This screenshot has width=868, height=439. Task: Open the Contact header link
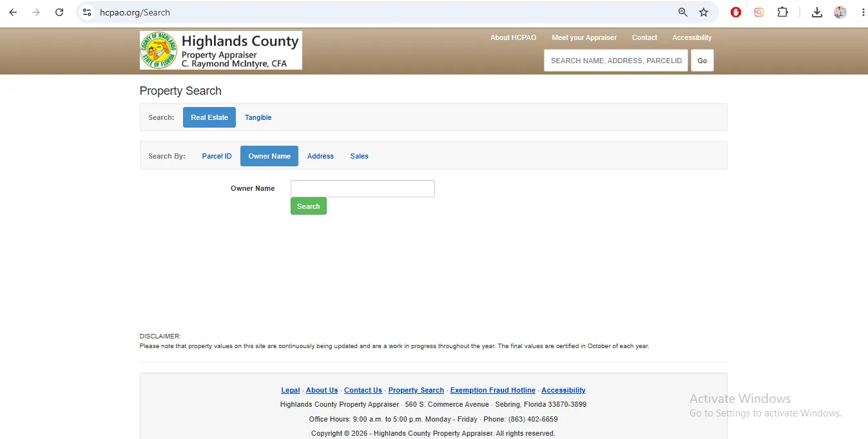point(644,37)
